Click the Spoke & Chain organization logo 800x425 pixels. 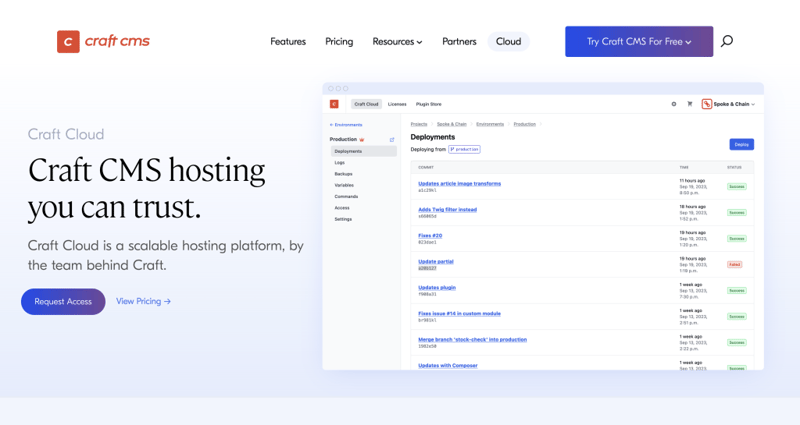pyautogui.click(x=706, y=104)
